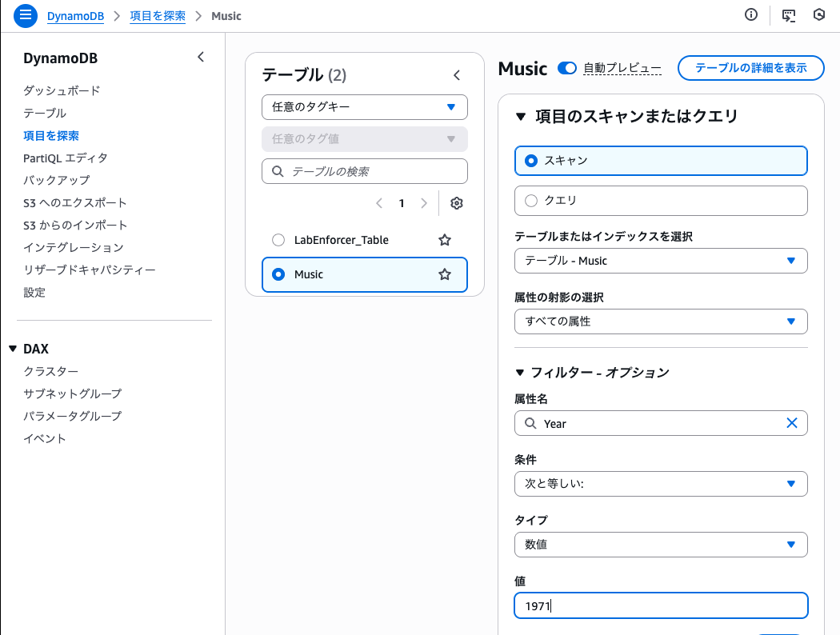Click page number 1 in table pagination

(402, 203)
